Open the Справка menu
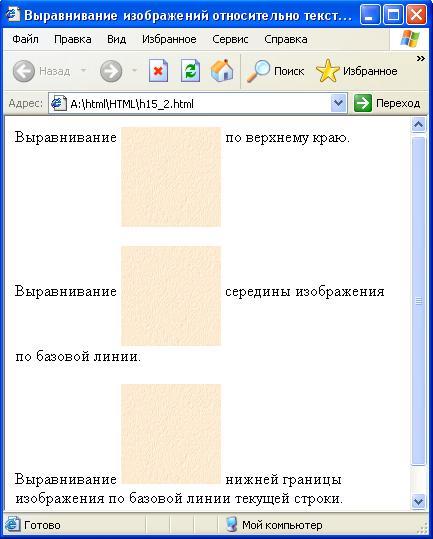 pyautogui.click(x=286, y=39)
